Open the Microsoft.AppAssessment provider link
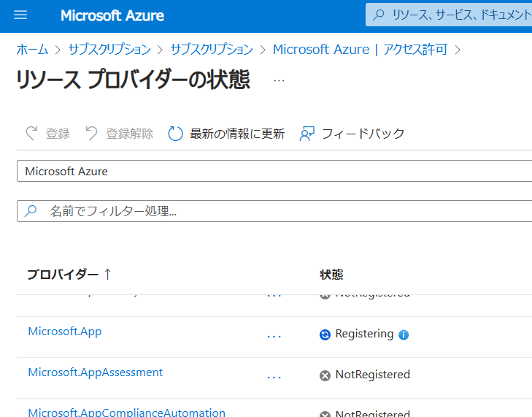Screen dimensions: 532x417 [x=96, y=372]
